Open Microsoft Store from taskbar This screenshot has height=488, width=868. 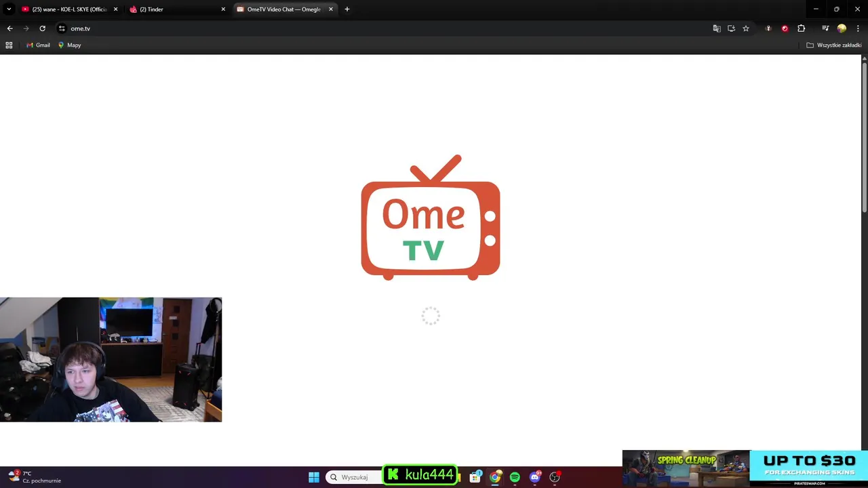click(x=475, y=477)
